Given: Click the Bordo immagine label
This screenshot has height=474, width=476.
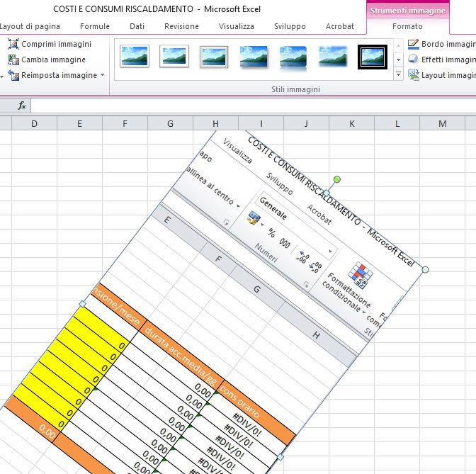Looking at the screenshot, I should (x=448, y=44).
